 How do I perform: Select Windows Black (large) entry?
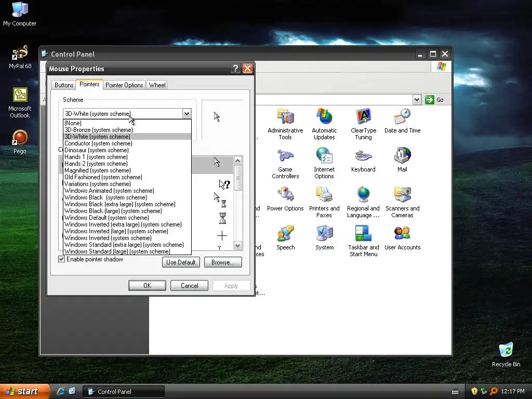click(x=127, y=211)
